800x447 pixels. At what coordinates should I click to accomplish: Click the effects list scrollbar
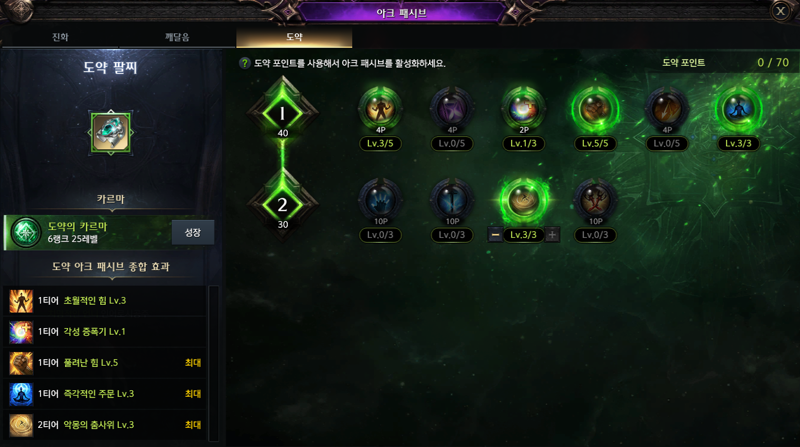[x=214, y=363]
